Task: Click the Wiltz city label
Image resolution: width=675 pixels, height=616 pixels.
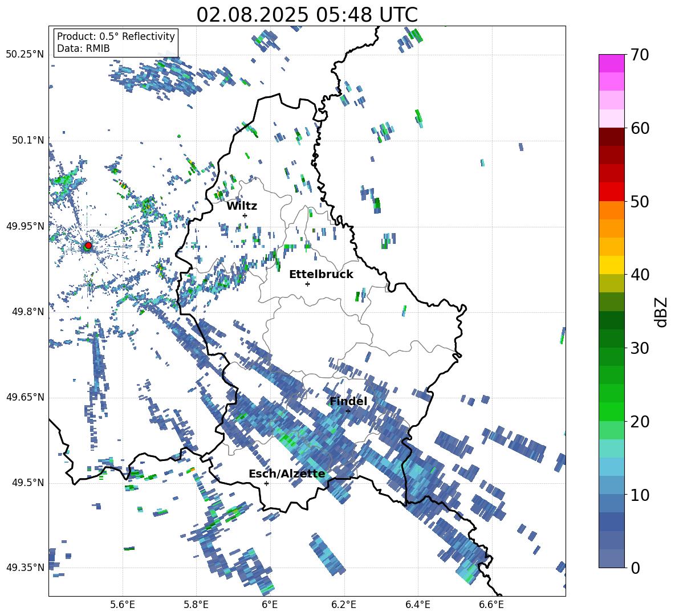Action: pyautogui.click(x=242, y=206)
